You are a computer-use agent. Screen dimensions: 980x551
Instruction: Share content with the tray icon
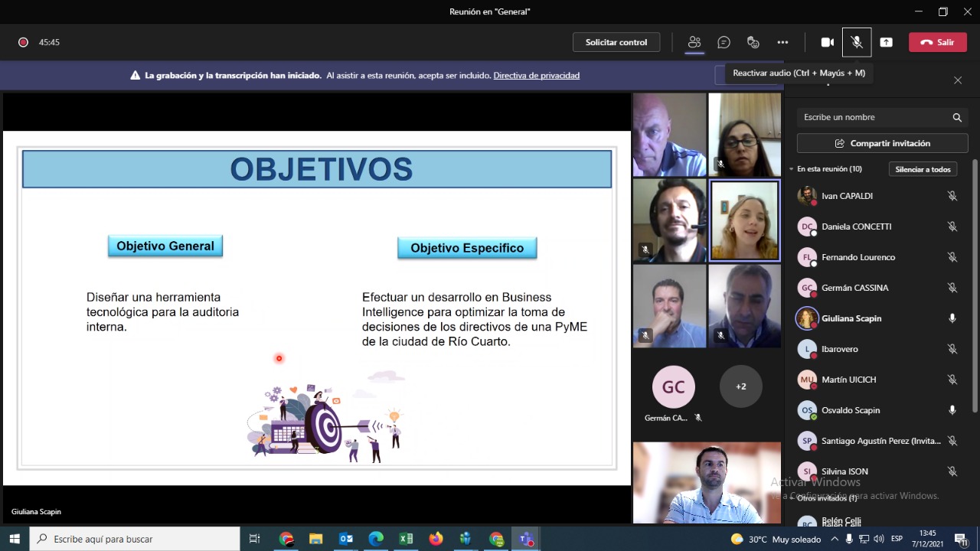pyautogui.click(x=886, y=42)
